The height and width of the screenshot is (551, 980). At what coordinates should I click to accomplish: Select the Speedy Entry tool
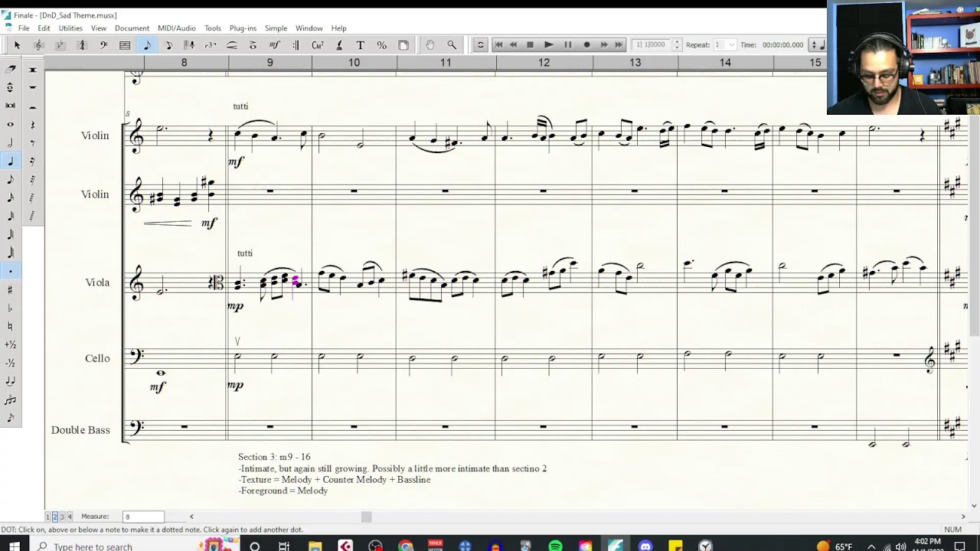(168, 45)
